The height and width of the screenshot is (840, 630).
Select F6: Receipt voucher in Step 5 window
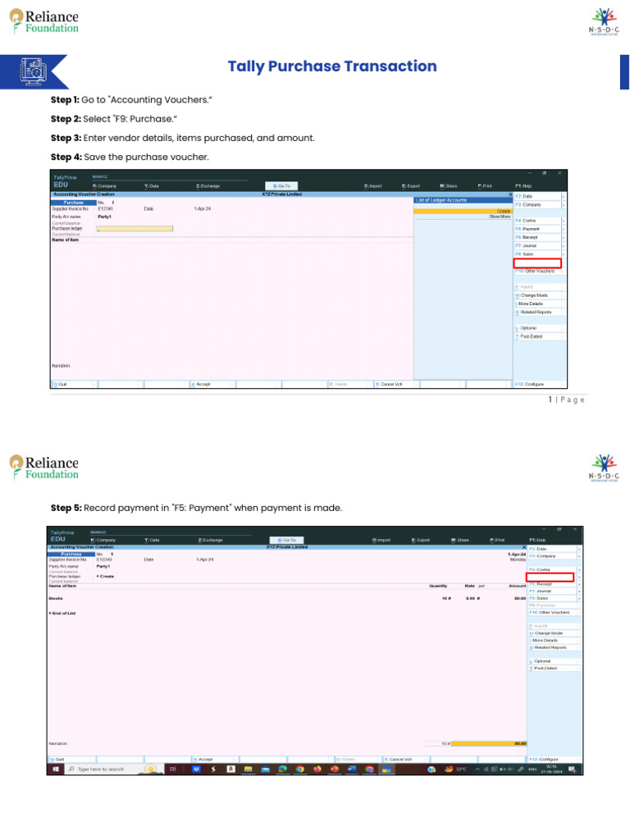point(552,584)
